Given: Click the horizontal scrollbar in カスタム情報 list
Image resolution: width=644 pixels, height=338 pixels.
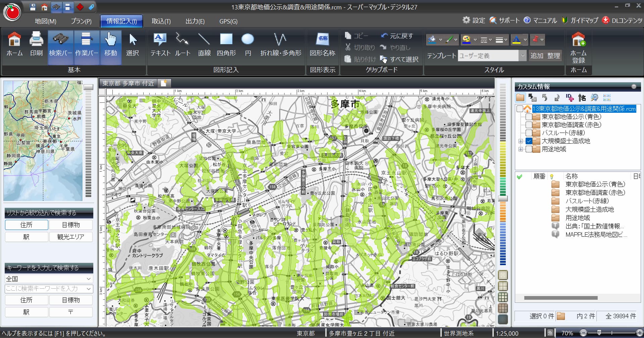Looking at the screenshot, I should (x=561, y=298).
